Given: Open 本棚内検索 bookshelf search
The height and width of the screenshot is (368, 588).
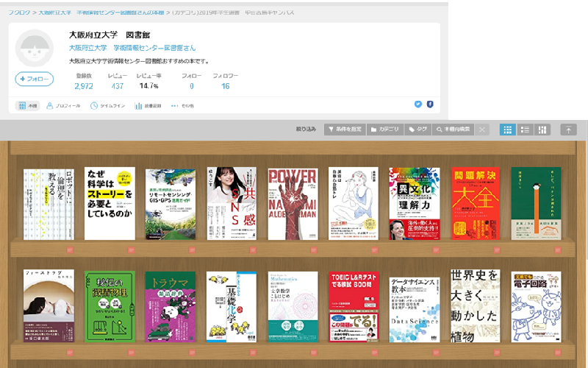Looking at the screenshot, I should pyautogui.click(x=453, y=130).
